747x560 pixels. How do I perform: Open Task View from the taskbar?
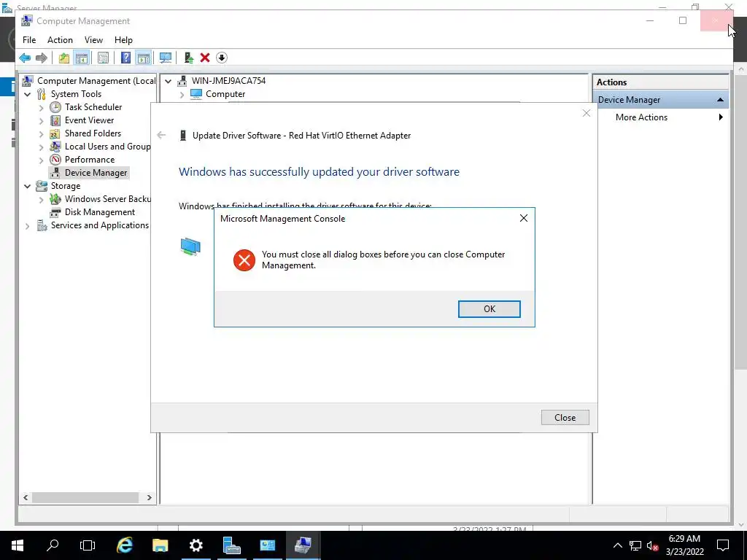88,545
